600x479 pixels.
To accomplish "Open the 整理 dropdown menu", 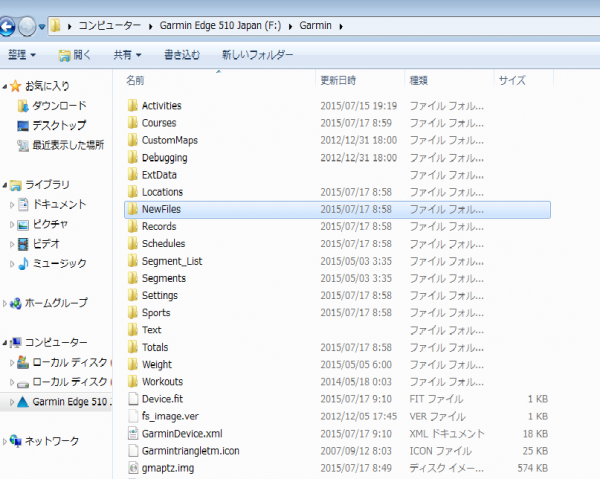I will click(22, 54).
